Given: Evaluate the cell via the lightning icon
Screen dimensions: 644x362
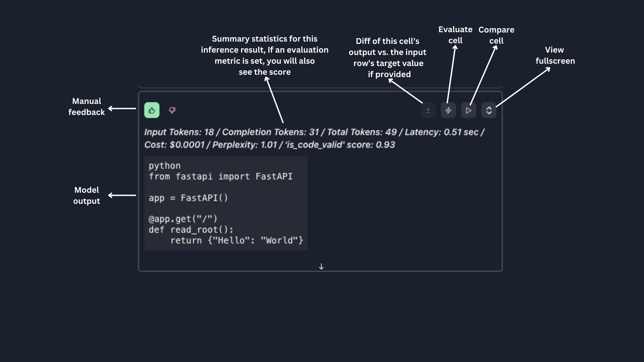Looking at the screenshot, I should click(448, 110).
